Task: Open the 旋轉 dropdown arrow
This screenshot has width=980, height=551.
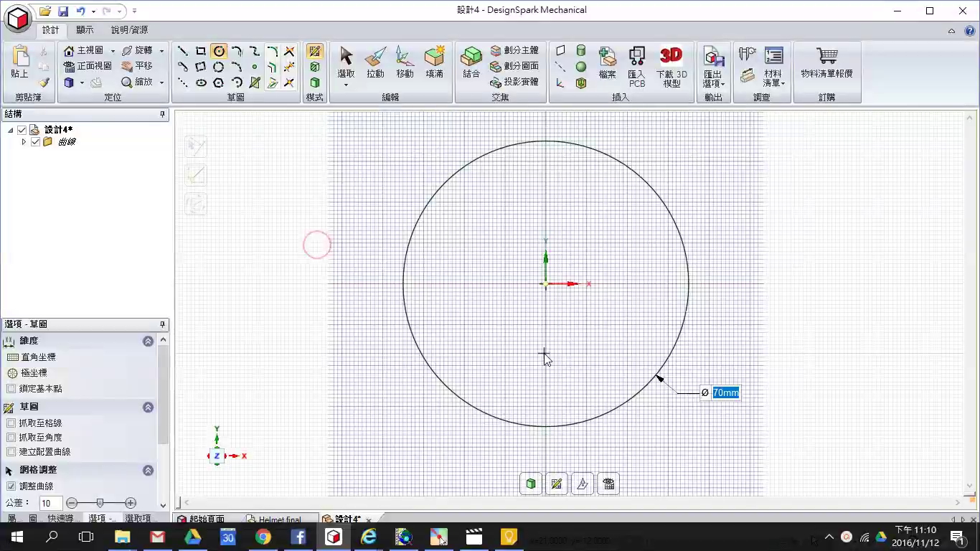Action: point(161,51)
